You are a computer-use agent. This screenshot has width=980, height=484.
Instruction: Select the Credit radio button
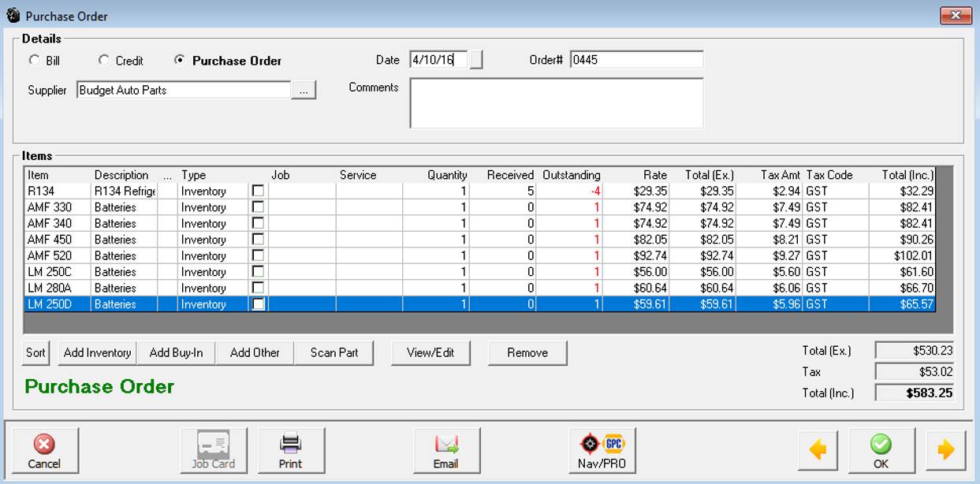point(104,61)
